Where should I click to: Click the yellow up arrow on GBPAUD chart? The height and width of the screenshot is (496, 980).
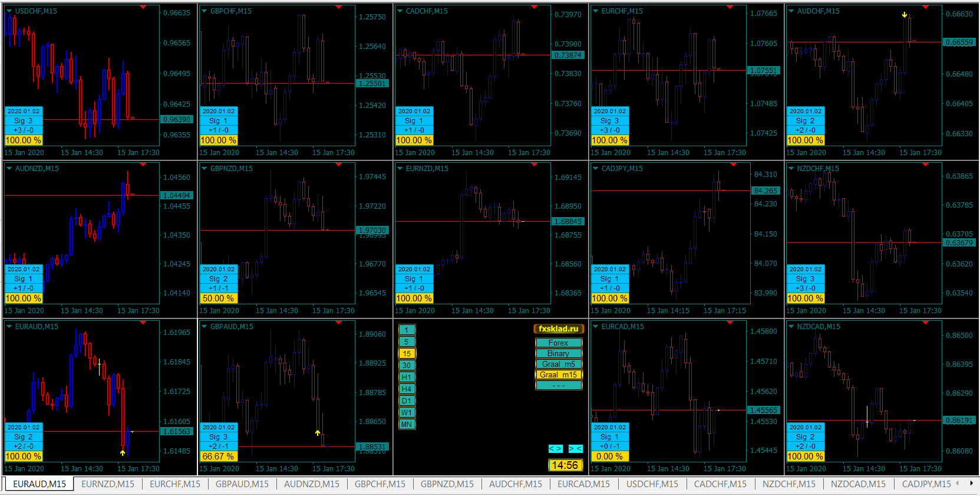(318, 433)
